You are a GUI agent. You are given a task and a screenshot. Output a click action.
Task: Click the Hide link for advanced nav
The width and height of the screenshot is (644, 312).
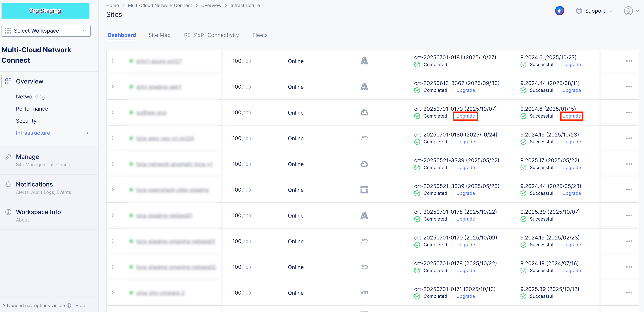[80, 306]
